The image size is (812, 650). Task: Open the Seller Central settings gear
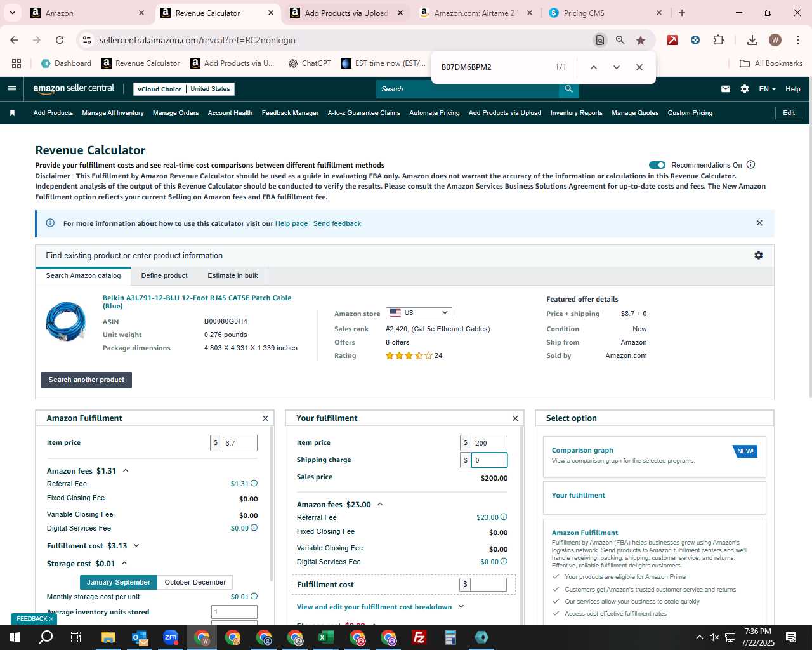coord(745,89)
